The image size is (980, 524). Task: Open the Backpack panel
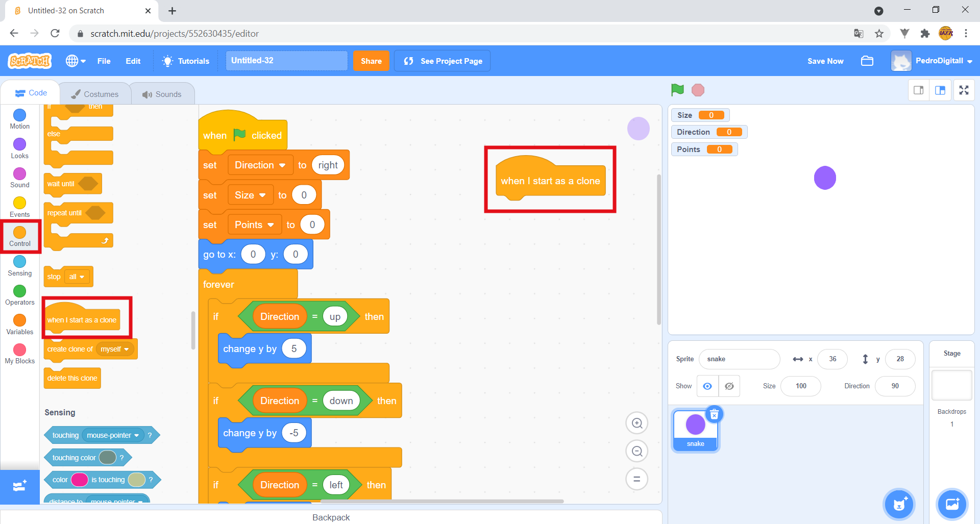pyautogui.click(x=331, y=517)
